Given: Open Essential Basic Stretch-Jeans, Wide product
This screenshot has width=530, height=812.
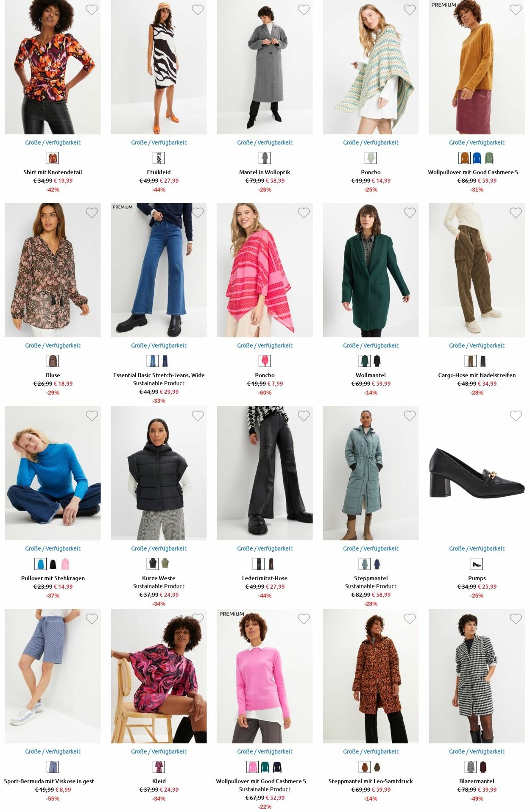Looking at the screenshot, I should [x=159, y=375].
